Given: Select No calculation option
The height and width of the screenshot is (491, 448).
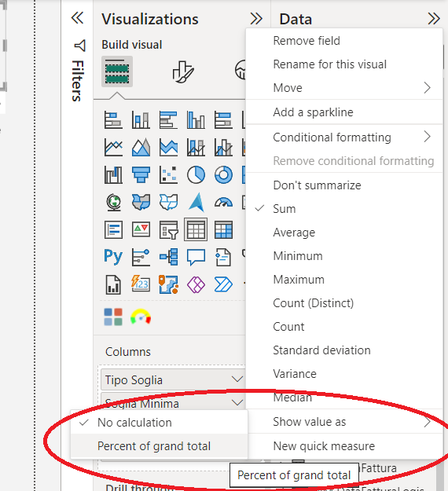Looking at the screenshot, I should coord(159,423).
